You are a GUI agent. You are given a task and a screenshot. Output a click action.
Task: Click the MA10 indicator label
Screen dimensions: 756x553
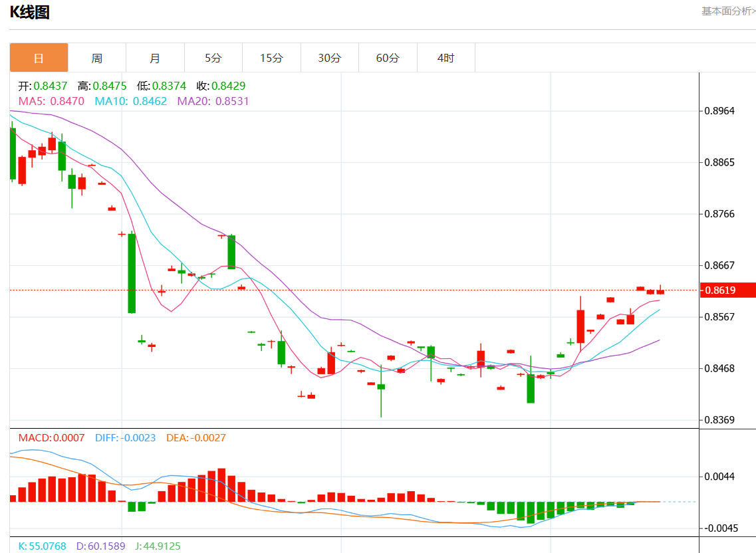[131, 101]
